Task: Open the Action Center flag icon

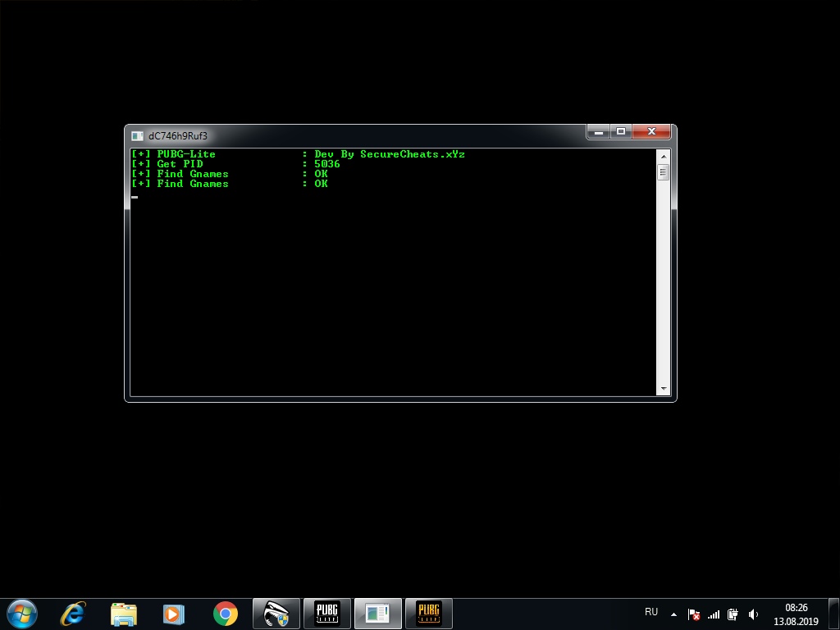Action: [694, 614]
